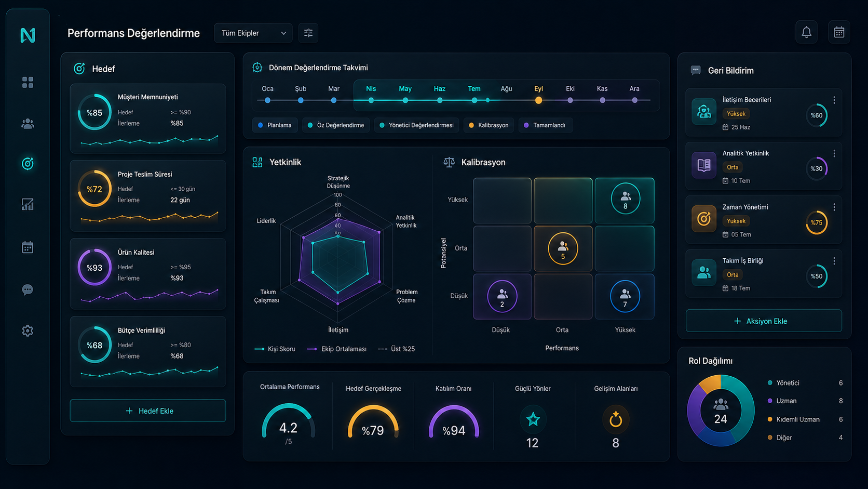This screenshot has width=868, height=489.
Task: Open the calendar icon in top right
Action: [x=839, y=32]
